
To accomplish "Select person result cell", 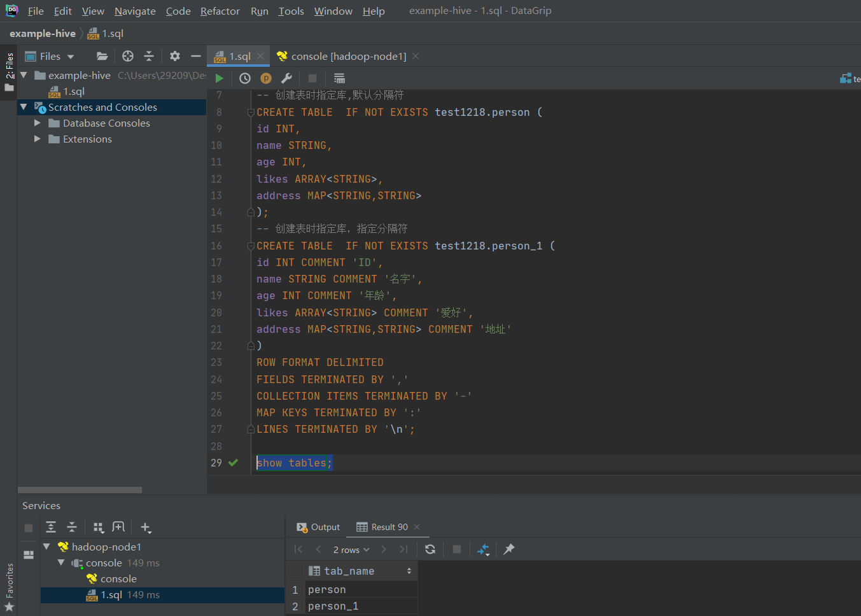I will click(x=361, y=589).
